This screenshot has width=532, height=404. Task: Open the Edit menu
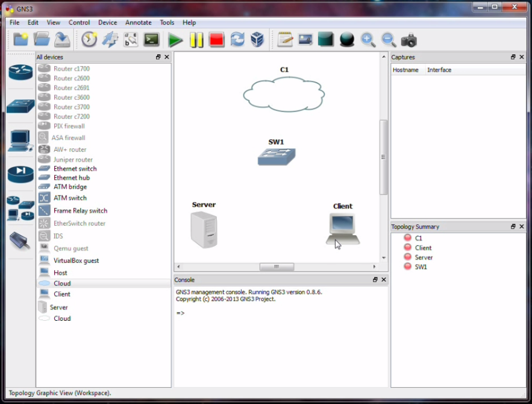click(33, 22)
